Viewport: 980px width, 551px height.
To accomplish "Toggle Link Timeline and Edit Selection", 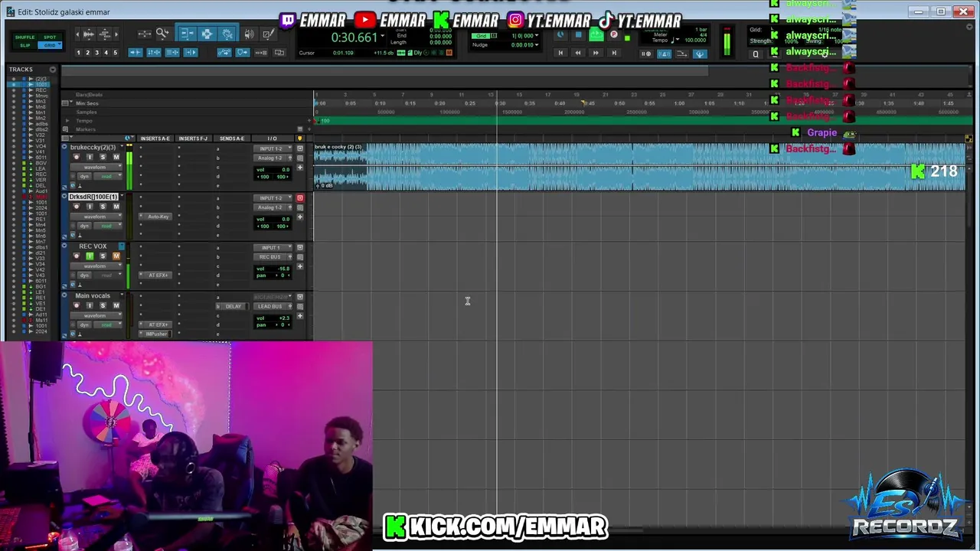I will (154, 53).
